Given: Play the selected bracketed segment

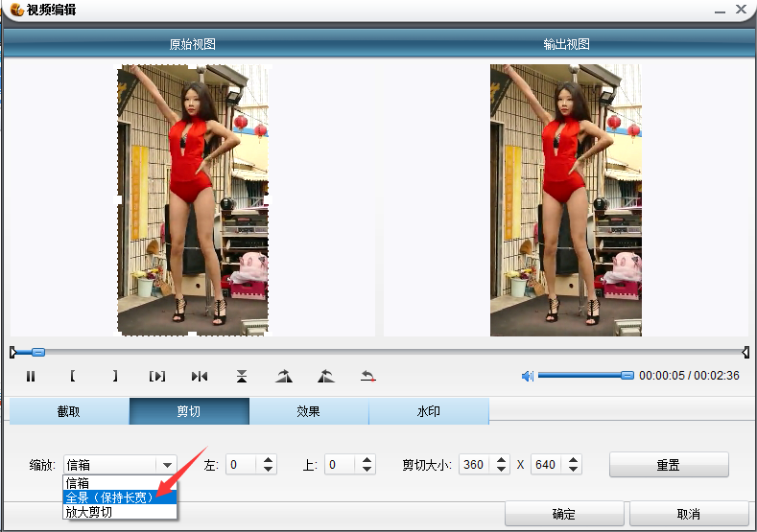Looking at the screenshot, I should [157, 376].
